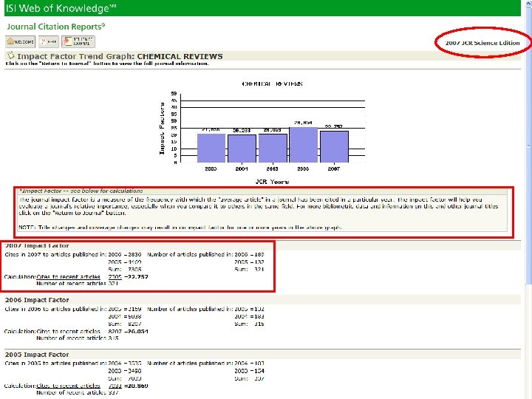Click the '*Impact Factor -- see below for calculations' note
This screenshot has height=399, width=532.
pos(81,191)
